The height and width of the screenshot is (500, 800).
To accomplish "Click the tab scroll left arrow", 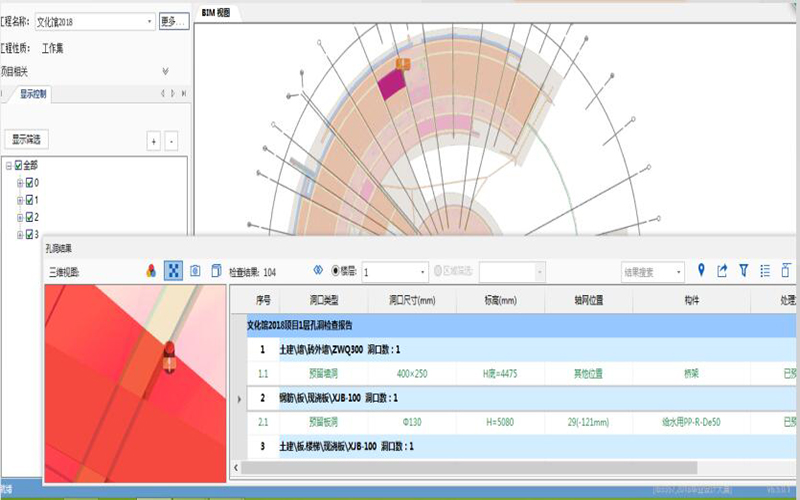I will coord(162,93).
